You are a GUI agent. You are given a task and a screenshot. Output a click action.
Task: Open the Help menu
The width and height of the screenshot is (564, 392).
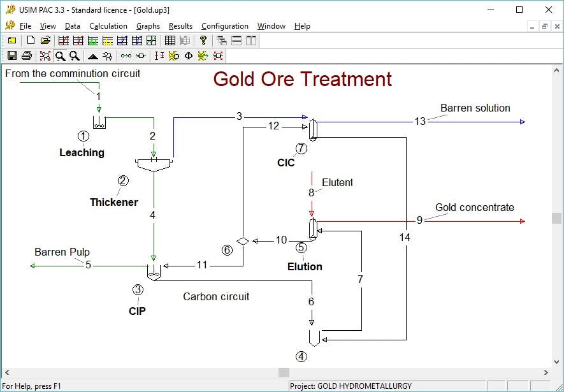(x=302, y=26)
